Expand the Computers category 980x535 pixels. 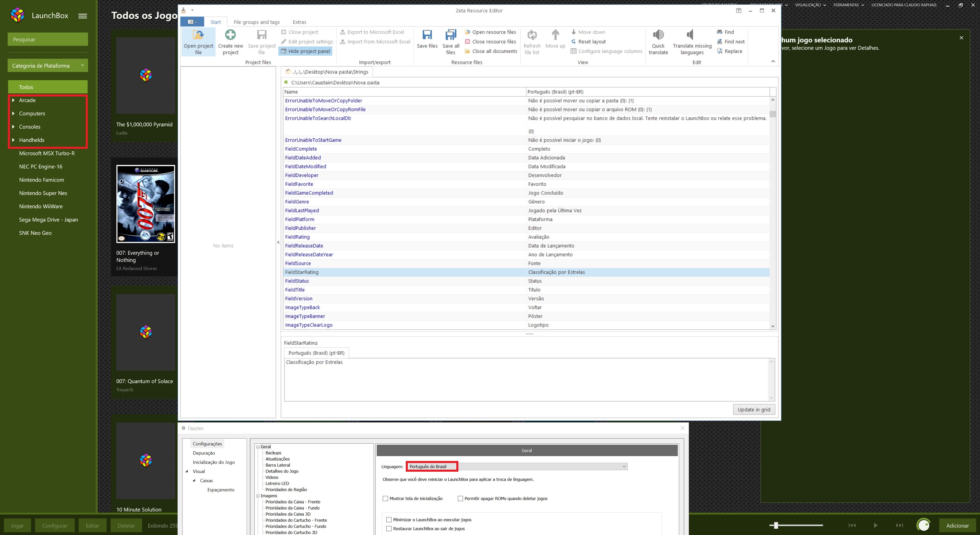13,113
